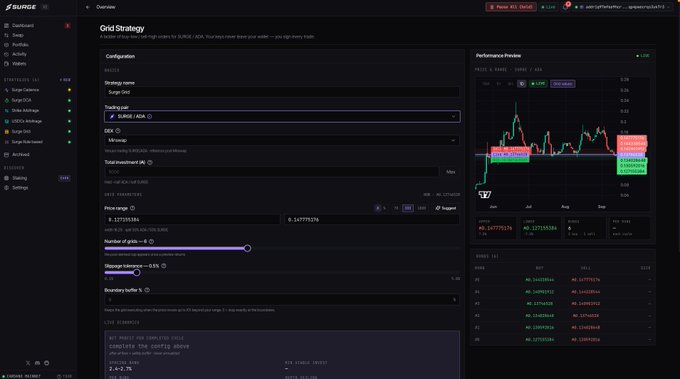Switch the ₳ / % unit toggle for Price range

click(x=381, y=208)
